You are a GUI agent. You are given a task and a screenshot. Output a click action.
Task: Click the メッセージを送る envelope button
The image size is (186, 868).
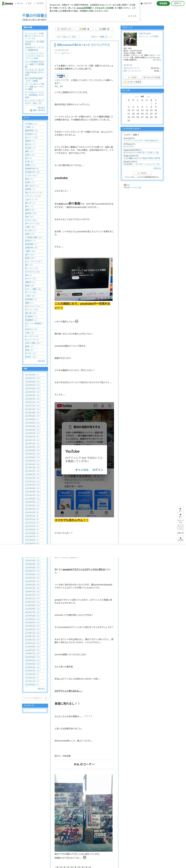(133, 82)
